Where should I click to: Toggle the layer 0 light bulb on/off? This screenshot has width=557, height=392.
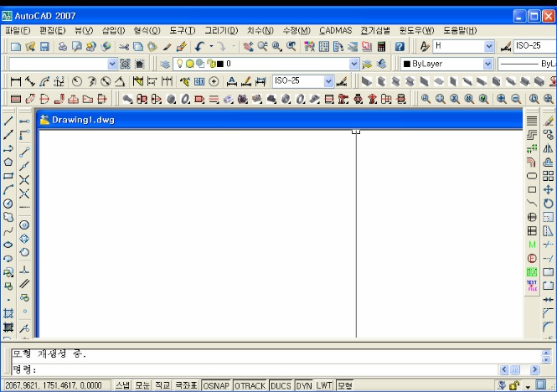coord(180,64)
